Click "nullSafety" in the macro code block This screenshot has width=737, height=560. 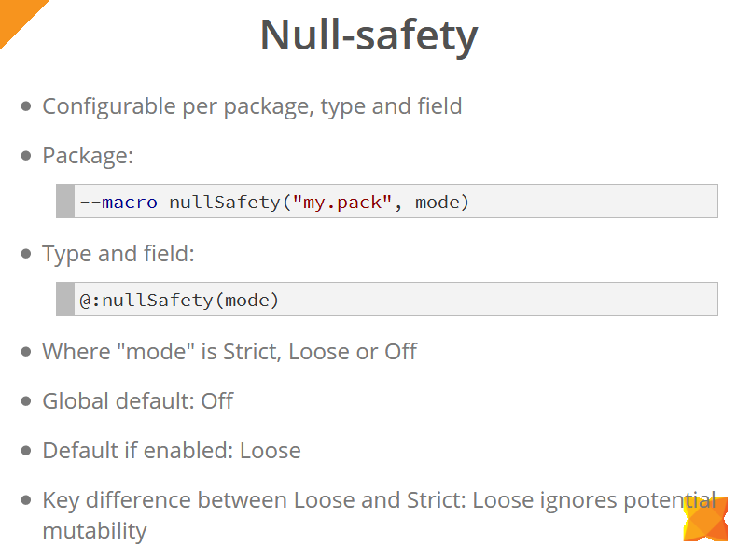click(x=224, y=202)
